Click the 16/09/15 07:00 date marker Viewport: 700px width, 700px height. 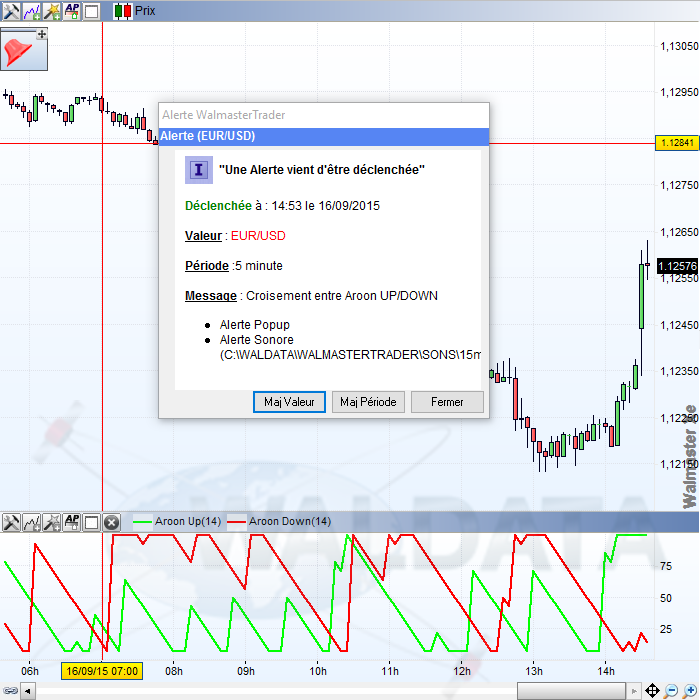[102, 671]
